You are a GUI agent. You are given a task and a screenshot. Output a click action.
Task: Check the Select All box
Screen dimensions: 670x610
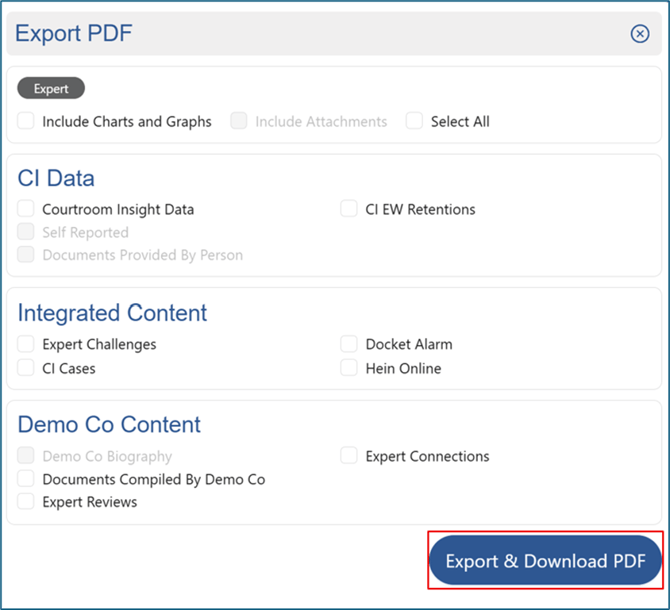click(414, 122)
